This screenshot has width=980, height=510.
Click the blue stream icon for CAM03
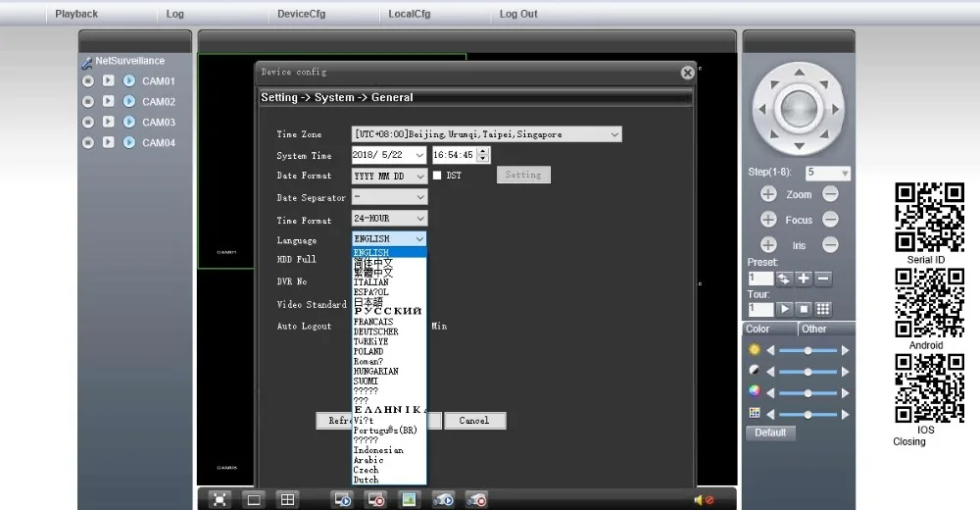click(x=128, y=122)
